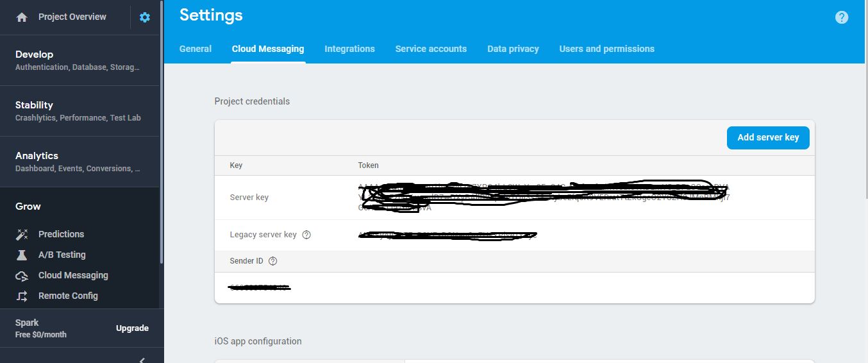
Task: Click the Add server key button
Action: (768, 137)
